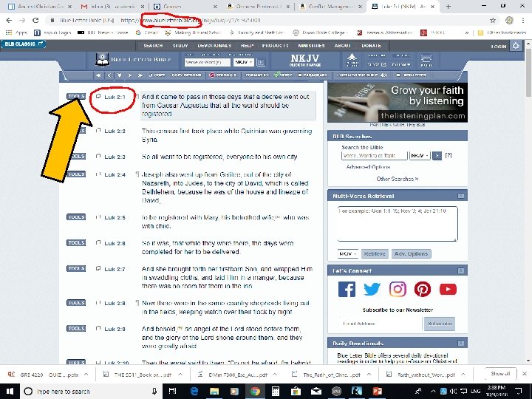Viewport: 532px width, 399px height.
Task: Expand Other Searches in BLB Searches
Action: point(398,179)
